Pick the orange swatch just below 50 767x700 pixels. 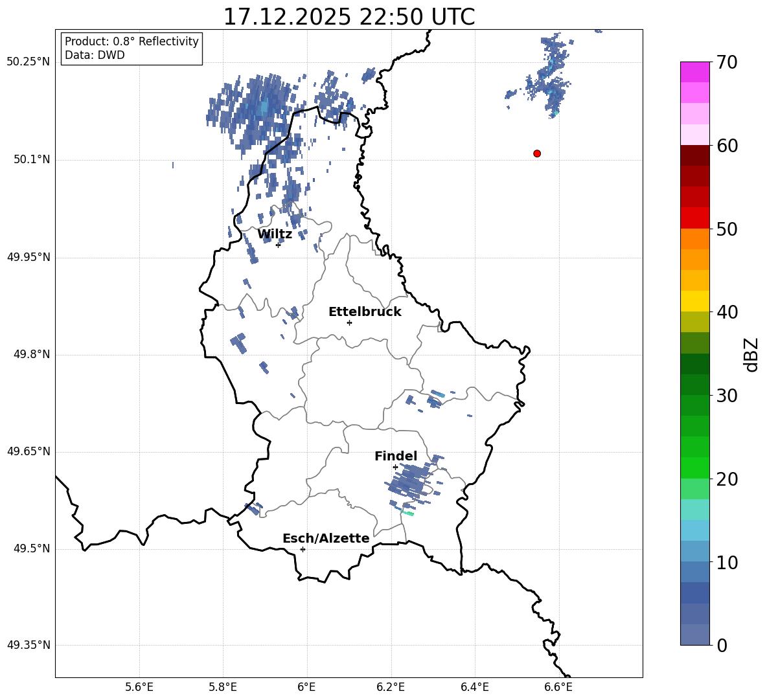click(x=695, y=238)
